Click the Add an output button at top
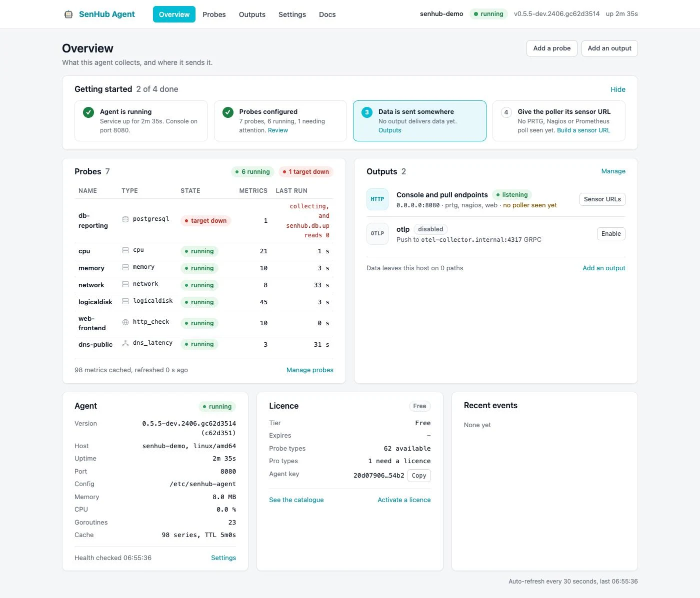This screenshot has width=700, height=598. click(x=609, y=48)
